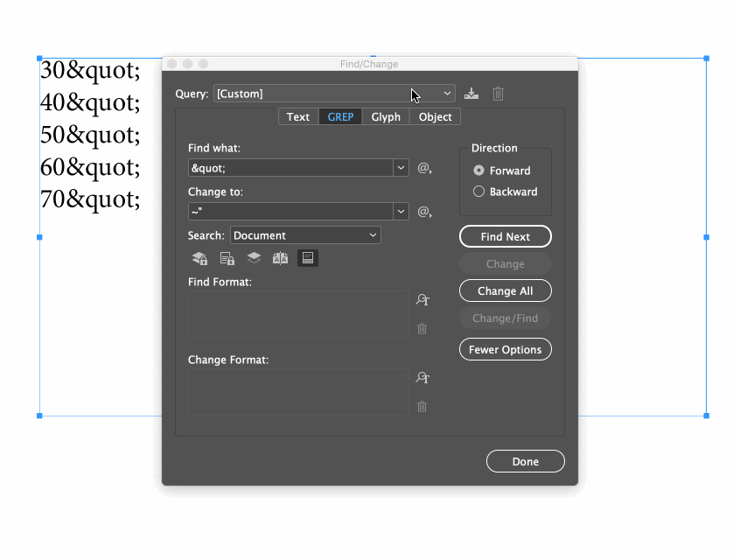Viewport: 733px width, 560px height.
Task: Click the Include Master Pages icon
Action: (282, 258)
